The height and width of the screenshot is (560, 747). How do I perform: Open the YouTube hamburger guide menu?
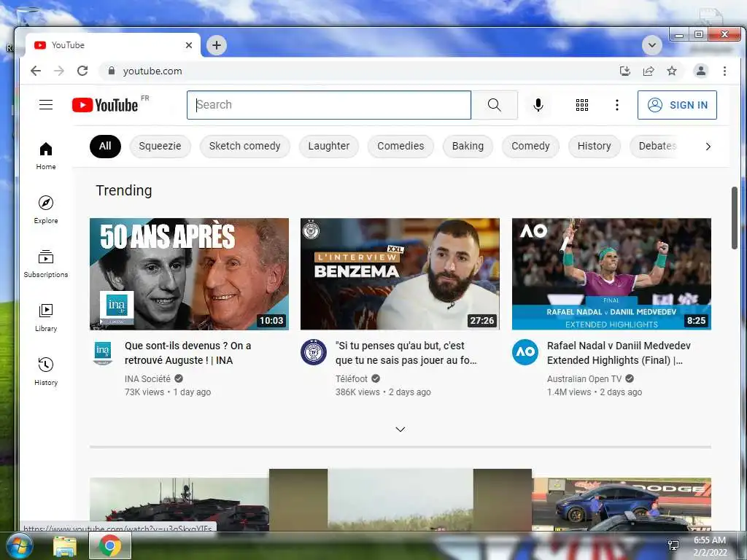coord(46,105)
